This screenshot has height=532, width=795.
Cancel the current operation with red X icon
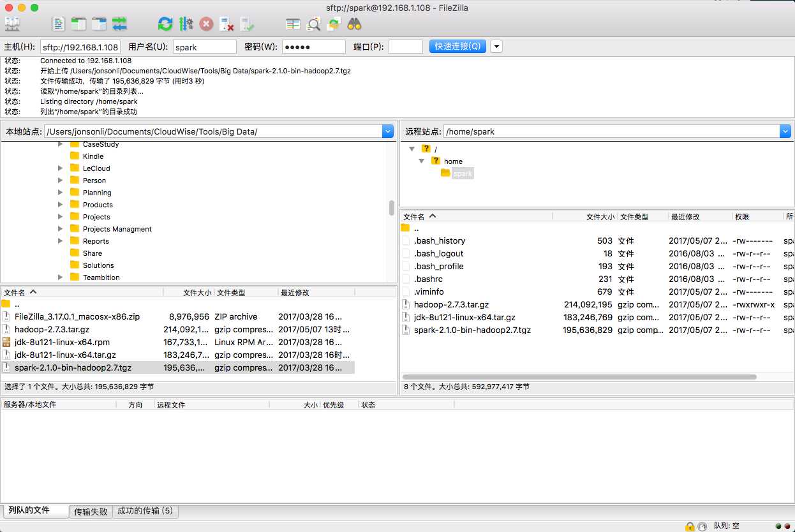coord(206,24)
